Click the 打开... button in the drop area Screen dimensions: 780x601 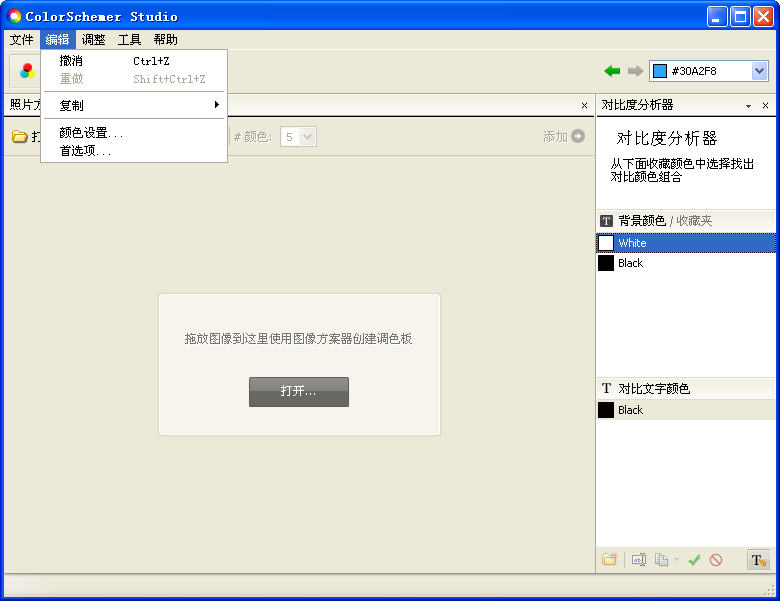coord(298,392)
